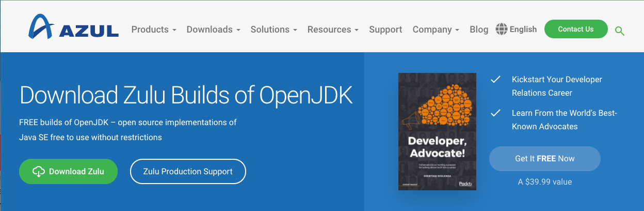Viewport: 644px width, 211px height.
Task: Open the site search magnifier icon
Action: (620, 31)
